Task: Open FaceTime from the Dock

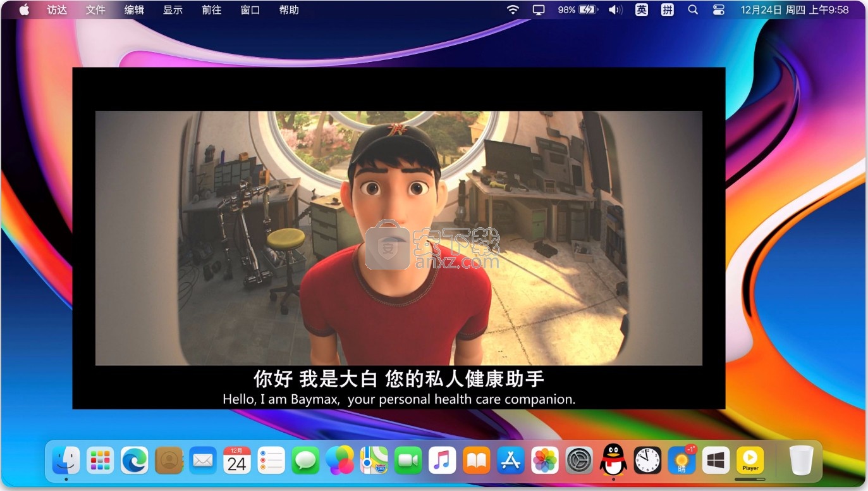Action: click(x=408, y=460)
